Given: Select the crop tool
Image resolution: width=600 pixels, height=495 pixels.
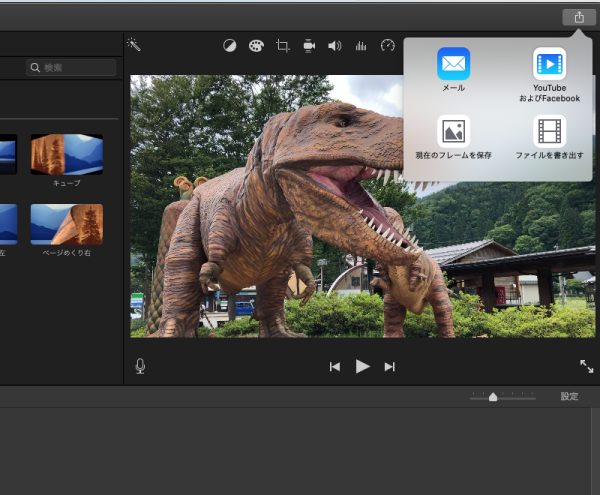Looking at the screenshot, I should pyautogui.click(x=283, y=46).
